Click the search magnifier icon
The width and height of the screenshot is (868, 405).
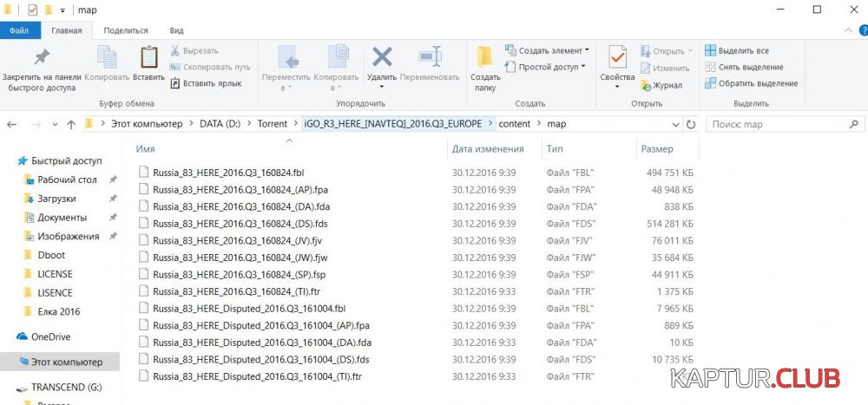pyautogui.click(x=853, y=125)
